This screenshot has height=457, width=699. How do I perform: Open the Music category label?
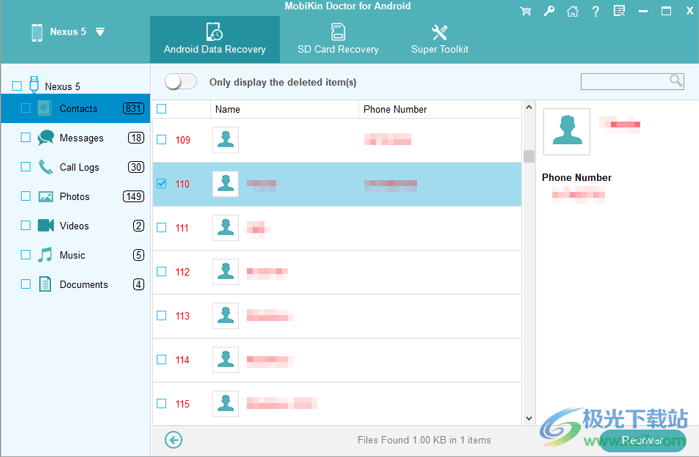pyautogui.click(x=72, y=255)
